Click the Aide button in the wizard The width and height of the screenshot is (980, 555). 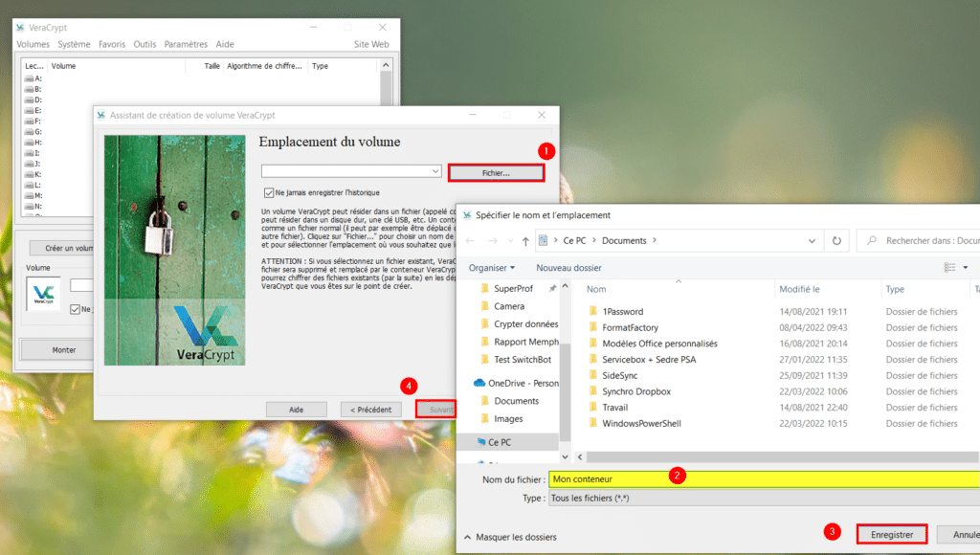tap(297, 410)
